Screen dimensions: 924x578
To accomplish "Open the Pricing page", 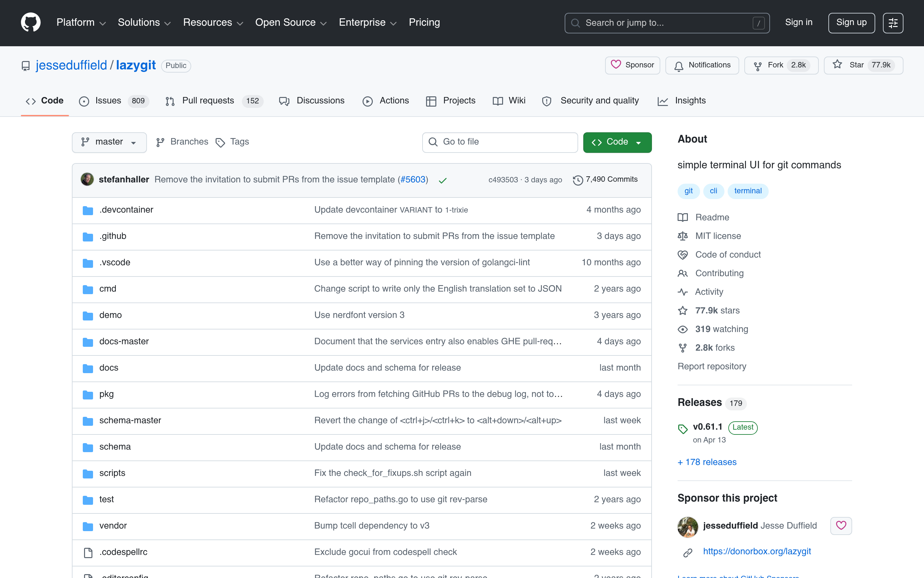I will tap(424, 22).
